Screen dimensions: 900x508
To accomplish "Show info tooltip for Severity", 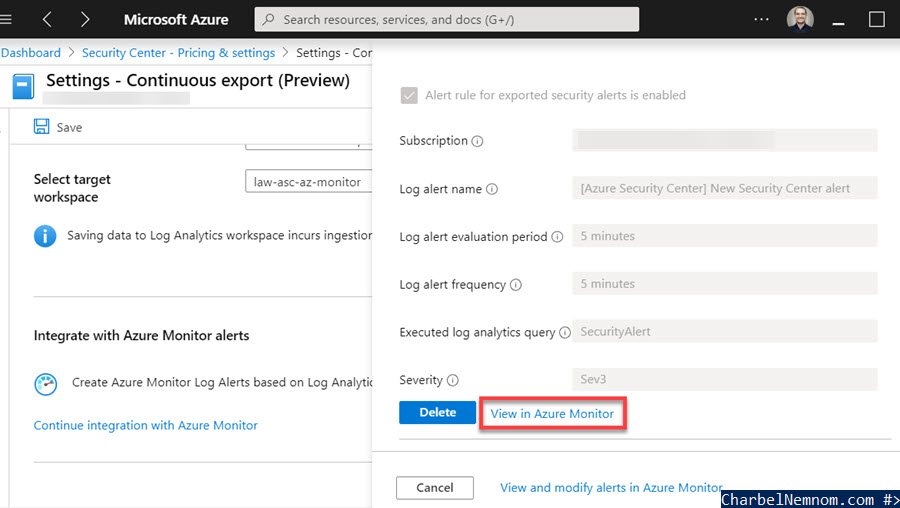I will [x=453, y=380].
